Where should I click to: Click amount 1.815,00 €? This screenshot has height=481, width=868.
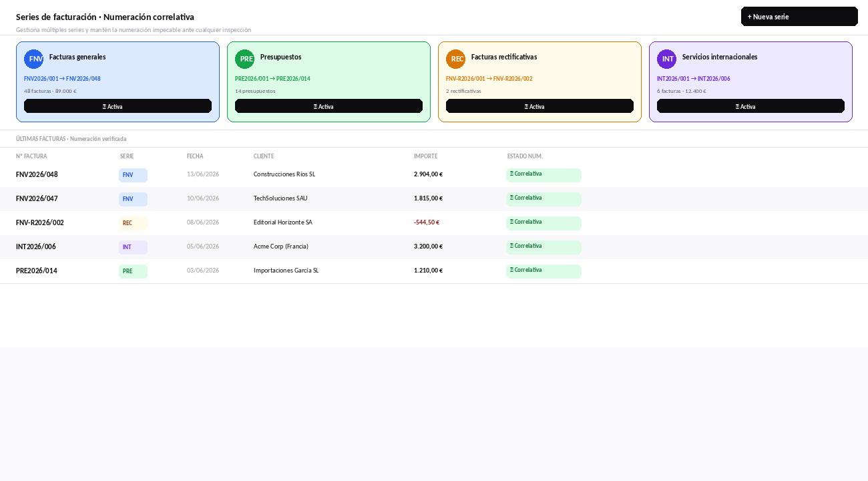click(428, 198)
